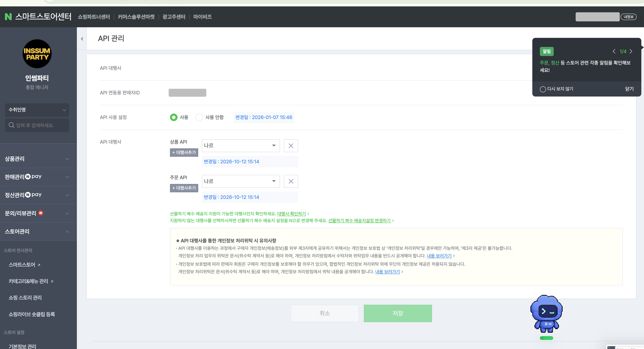This screenshot has width=644, height=349.
Task: Expand the 상품관리 menu
Action: [38, 159]
